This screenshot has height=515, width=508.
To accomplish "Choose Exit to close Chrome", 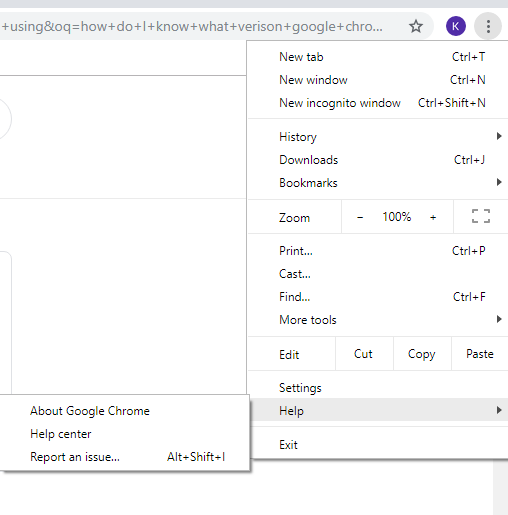I will (378, 445).
